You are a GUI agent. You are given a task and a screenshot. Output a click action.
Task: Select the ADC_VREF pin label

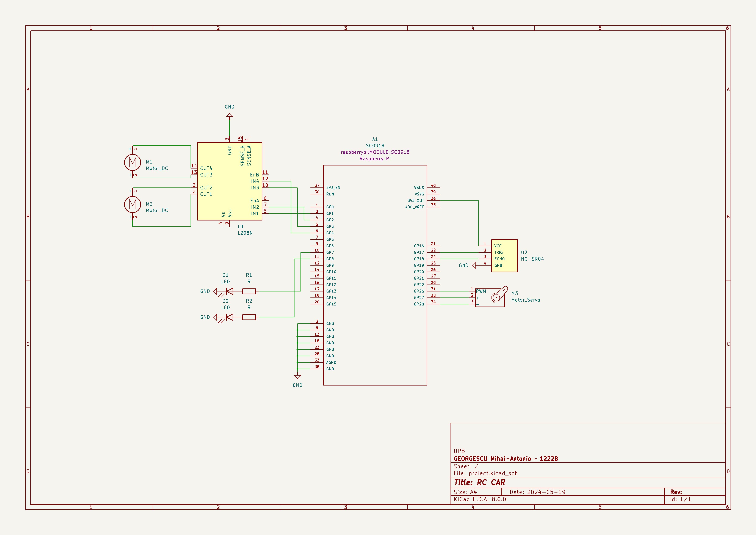(x=415, y=207)
